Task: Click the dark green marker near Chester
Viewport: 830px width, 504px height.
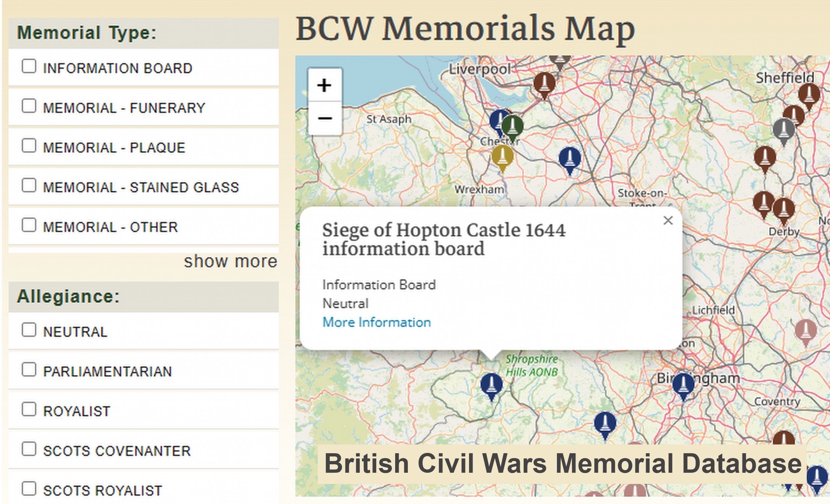Action: [x=512, y=126]
